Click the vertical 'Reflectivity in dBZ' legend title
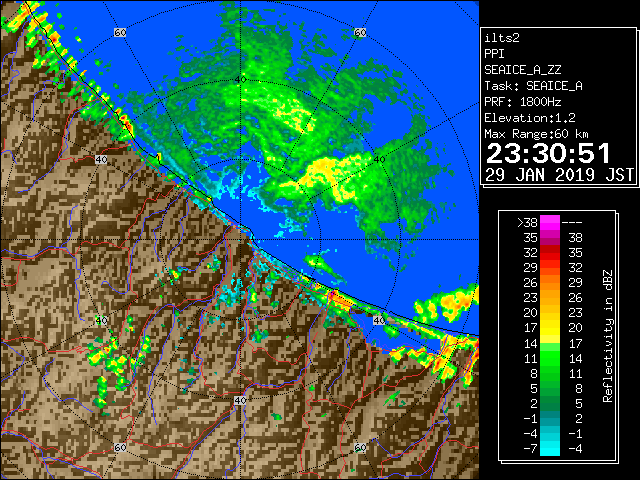Image resolution: width=640 pixels, height=480 pixels. 608,336
